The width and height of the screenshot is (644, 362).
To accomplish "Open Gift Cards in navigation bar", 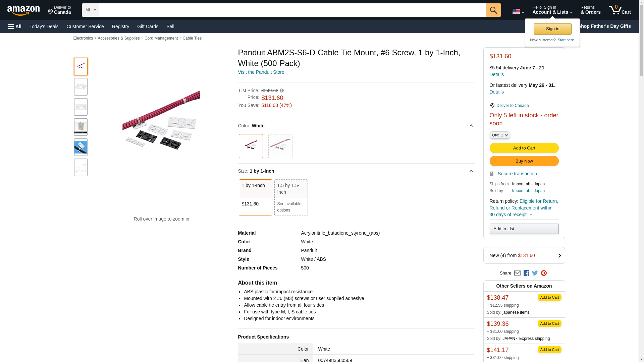I will click(148, 26).
